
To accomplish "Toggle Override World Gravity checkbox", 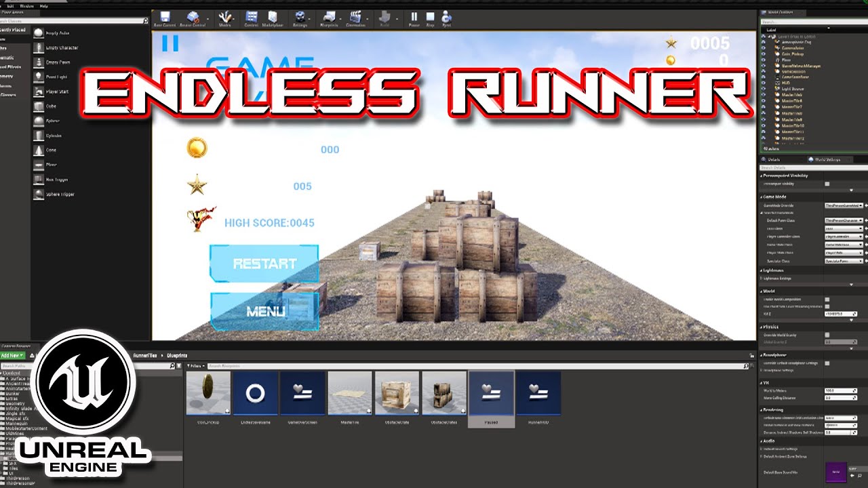I will pos(827,335).
